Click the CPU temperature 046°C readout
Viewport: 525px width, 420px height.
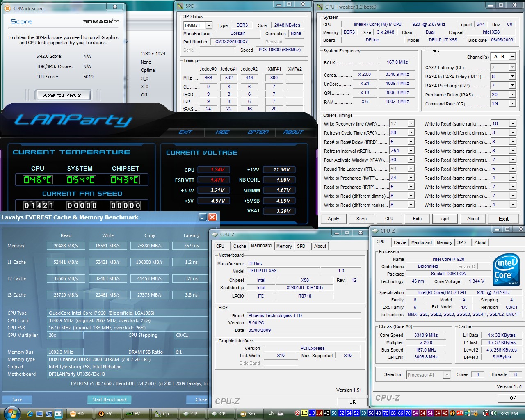click(x=38, y=180)
